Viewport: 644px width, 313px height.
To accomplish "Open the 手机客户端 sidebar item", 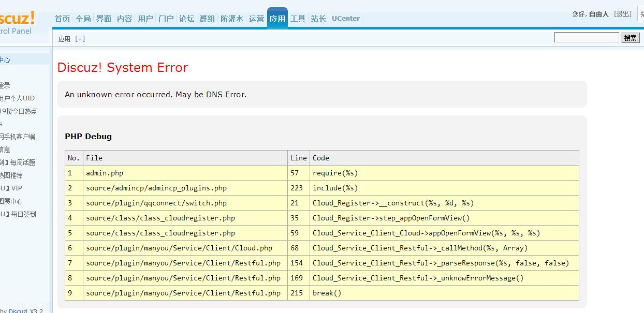I will point(18,137).
